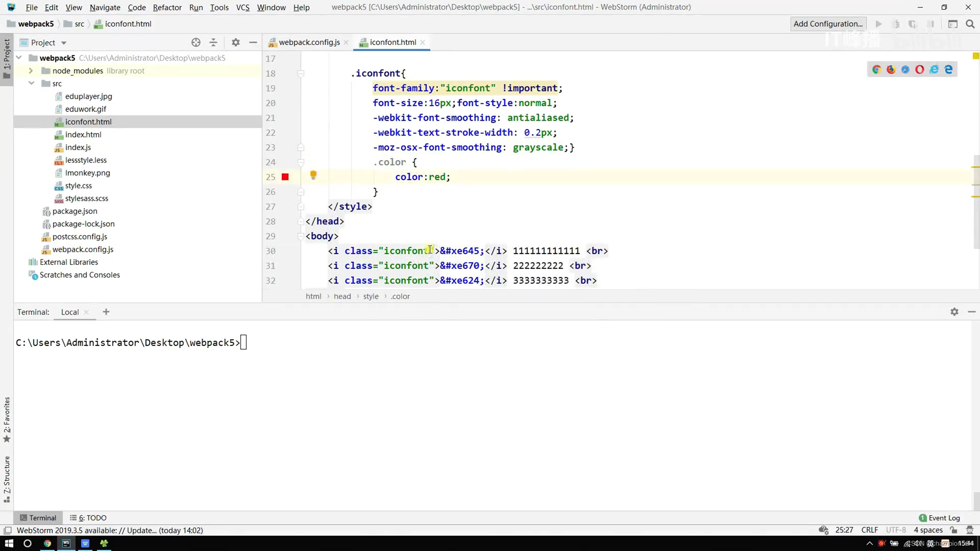Open Search Everywhere magnifier

click(x=970, y=24)
